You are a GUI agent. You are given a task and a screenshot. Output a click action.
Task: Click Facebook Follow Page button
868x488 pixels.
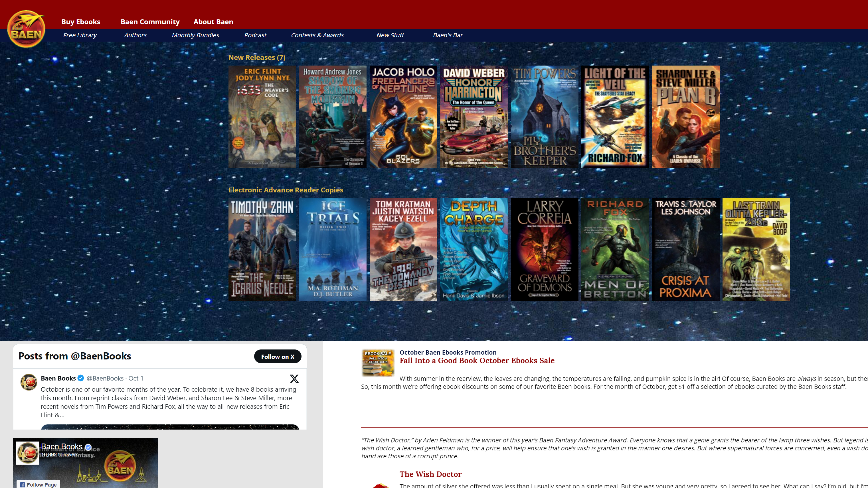[x=39, y=484]
